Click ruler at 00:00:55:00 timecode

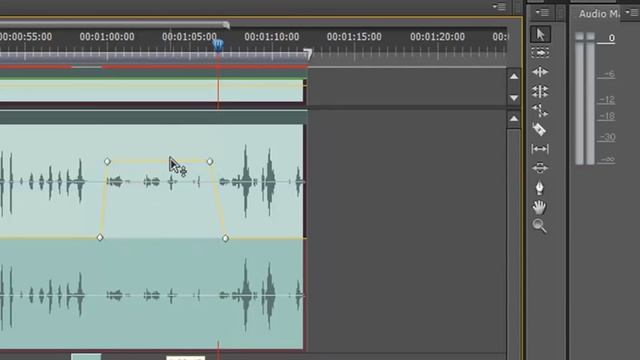pyautogui.click(x=26, y=37)
